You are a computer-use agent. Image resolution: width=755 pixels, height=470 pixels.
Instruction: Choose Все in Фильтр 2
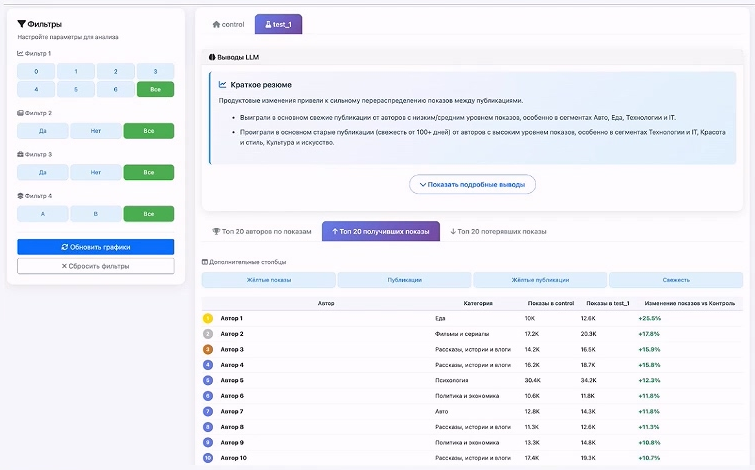(149, 131)
